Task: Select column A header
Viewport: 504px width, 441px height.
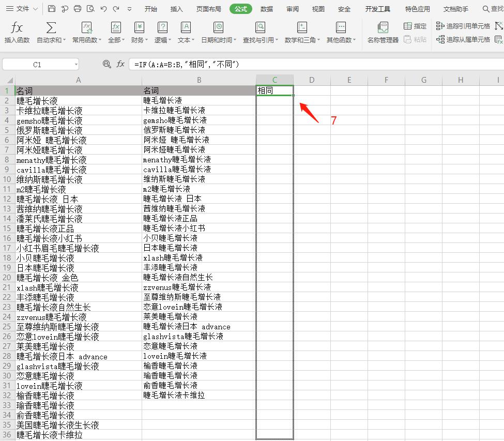Action: click(x=78, y=80)
